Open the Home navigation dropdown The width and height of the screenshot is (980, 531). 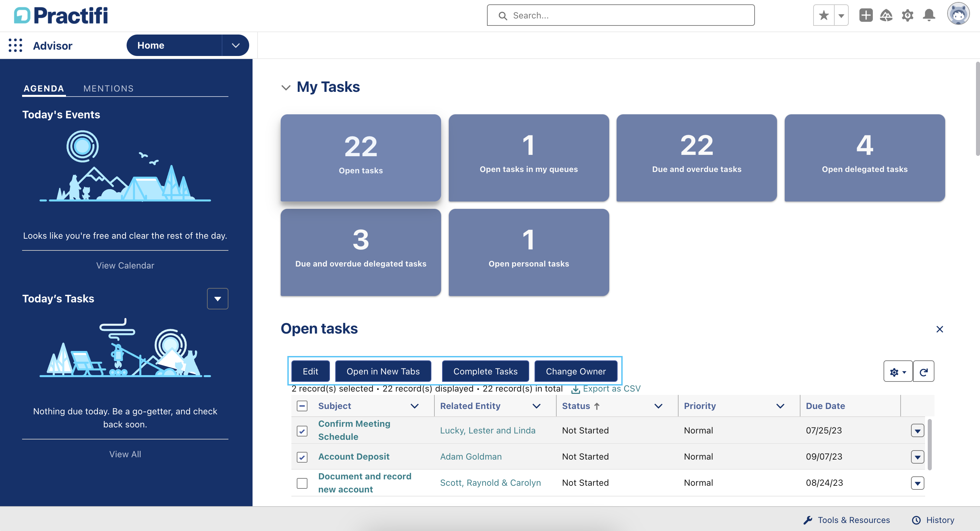coord(235,45)
